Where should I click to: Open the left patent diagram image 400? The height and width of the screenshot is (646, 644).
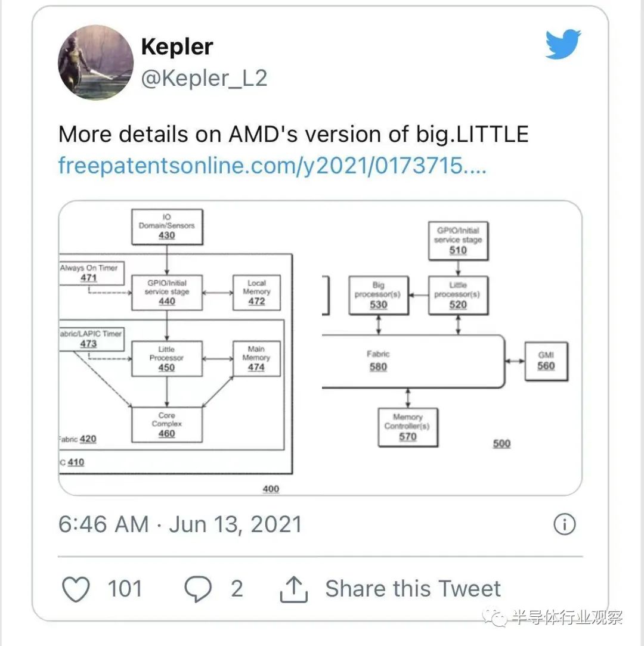[x=176, y=348]
